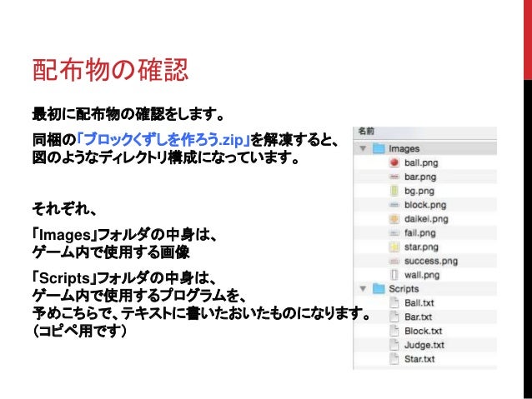Screen dimensions: 532x399
Task: Click the bg.png file icon
Action: coord(394,191)
